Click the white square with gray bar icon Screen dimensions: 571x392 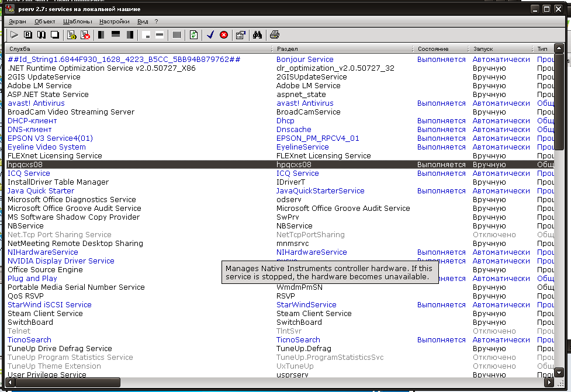click(x=160, y=35)
